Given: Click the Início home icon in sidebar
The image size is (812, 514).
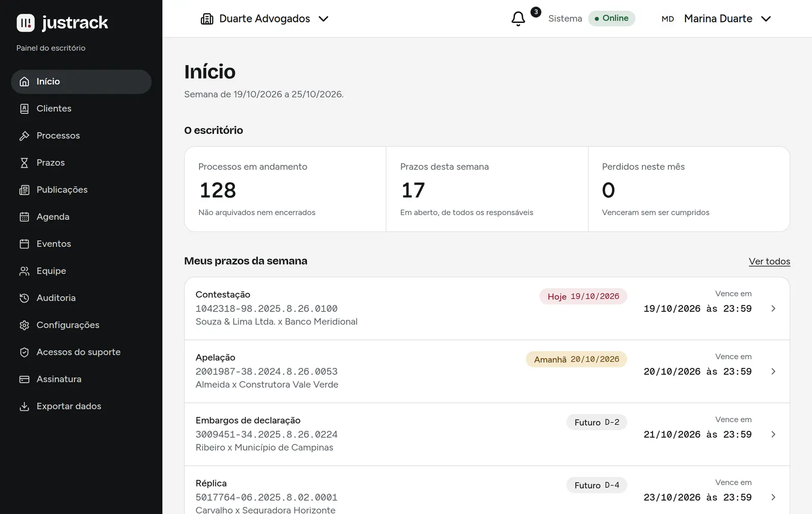Looking at the screenshot, I should (24, 82).
